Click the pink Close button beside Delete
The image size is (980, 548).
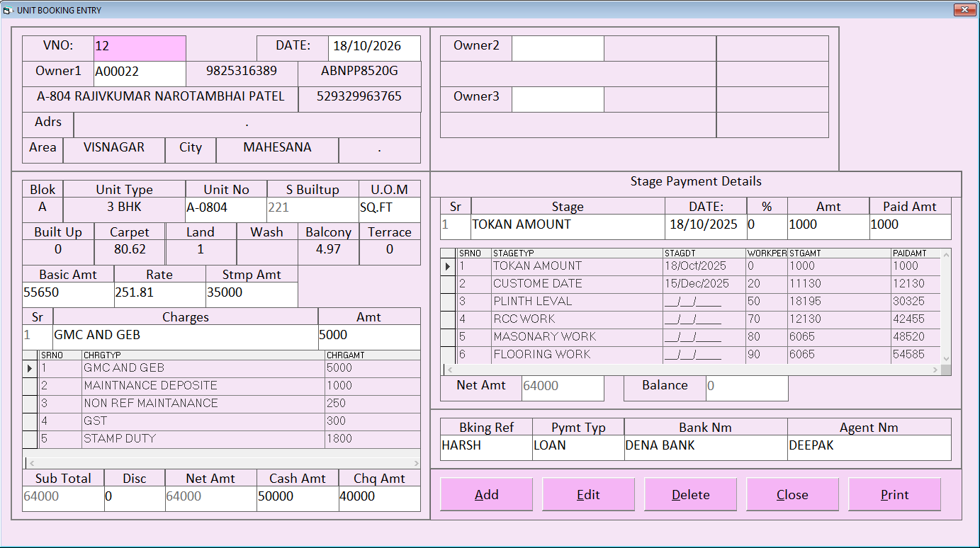tap(792, 494)
